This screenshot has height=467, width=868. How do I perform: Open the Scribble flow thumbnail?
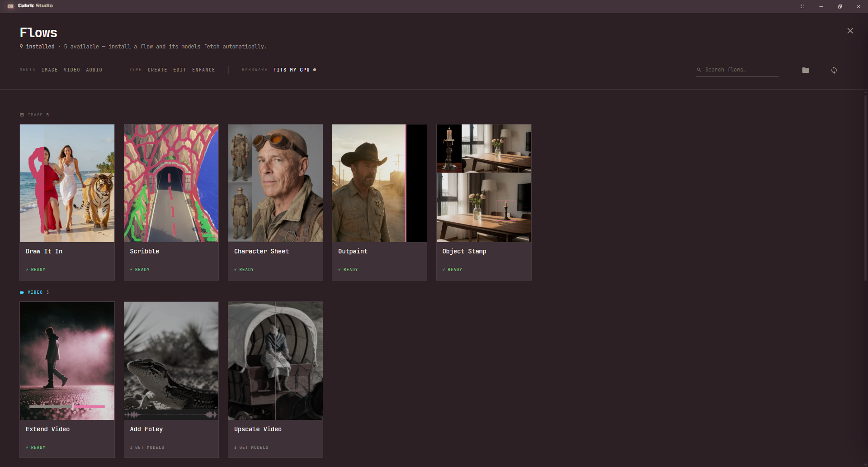coord(171,183)
